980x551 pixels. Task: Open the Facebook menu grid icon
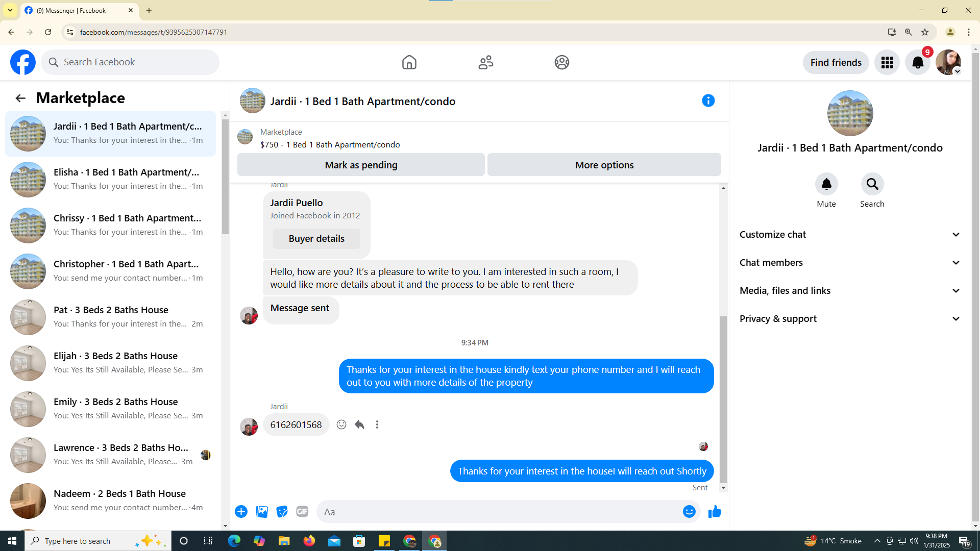click(887, 62)
